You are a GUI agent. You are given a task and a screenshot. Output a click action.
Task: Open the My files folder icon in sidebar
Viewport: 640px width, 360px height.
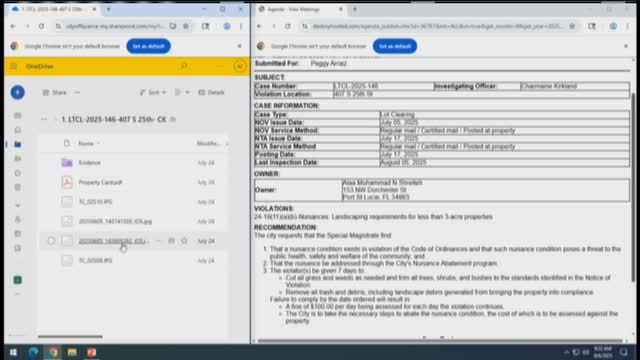point(18,144)
